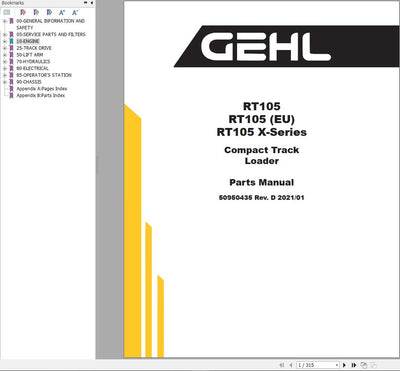Screen dimensions: 400x371
Task: Expand the 90-CHASSIS bookmark node
Action: pos(5,82)
